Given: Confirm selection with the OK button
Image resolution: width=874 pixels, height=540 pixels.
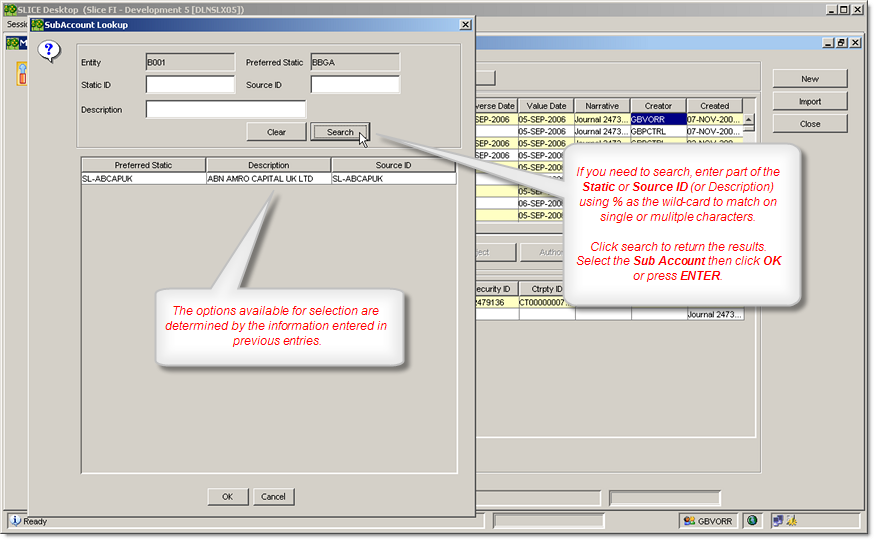Looking at the screenshot, I should coord(227,496).
